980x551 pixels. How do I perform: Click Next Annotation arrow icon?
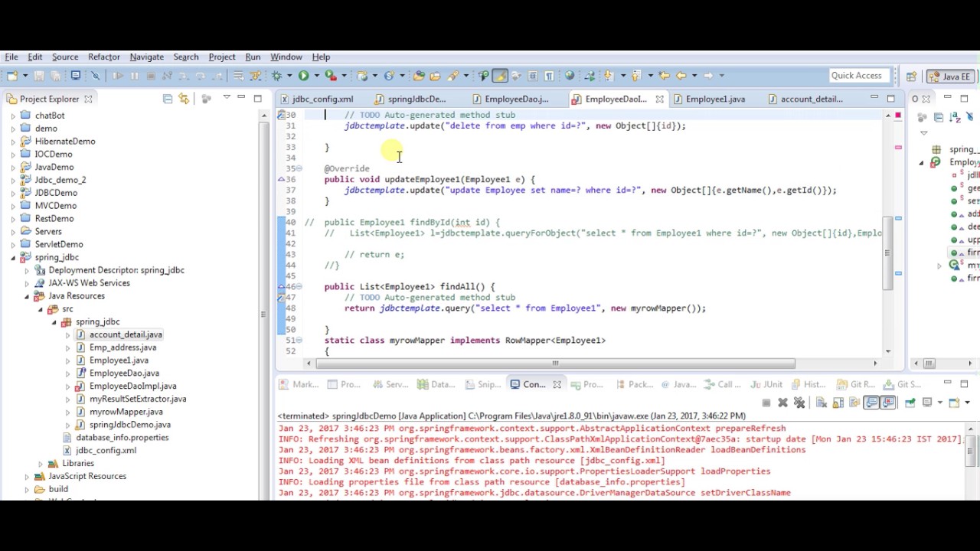point(609,76)
